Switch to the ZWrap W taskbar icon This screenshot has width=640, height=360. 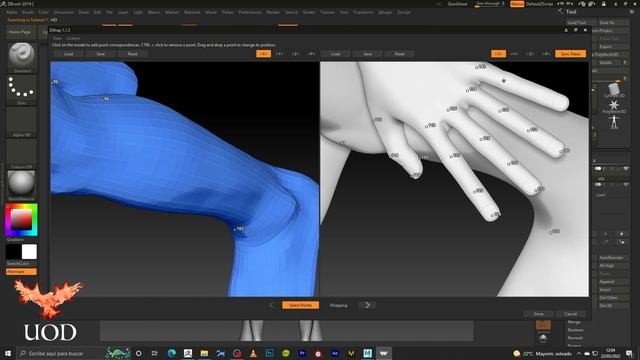coord(384,353)
